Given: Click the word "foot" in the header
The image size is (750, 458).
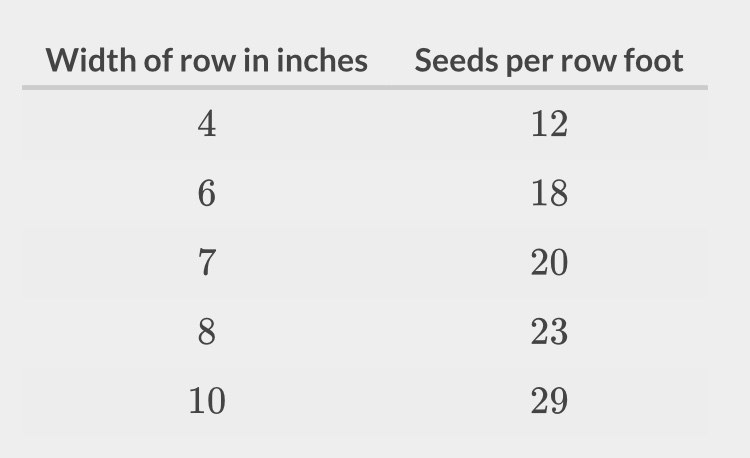Looking at the screenshot, I should tap(653, 60).
